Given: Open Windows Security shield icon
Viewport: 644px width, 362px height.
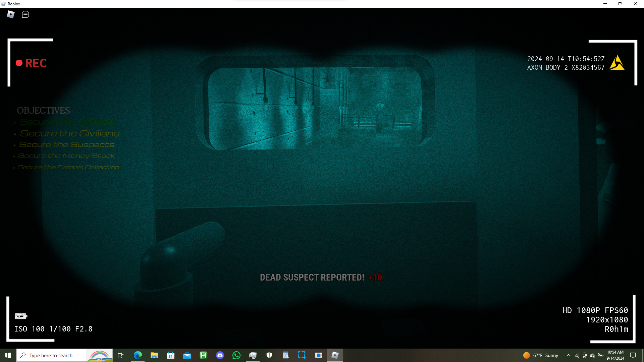Looking at the screenshot, I should click(269, 355).
